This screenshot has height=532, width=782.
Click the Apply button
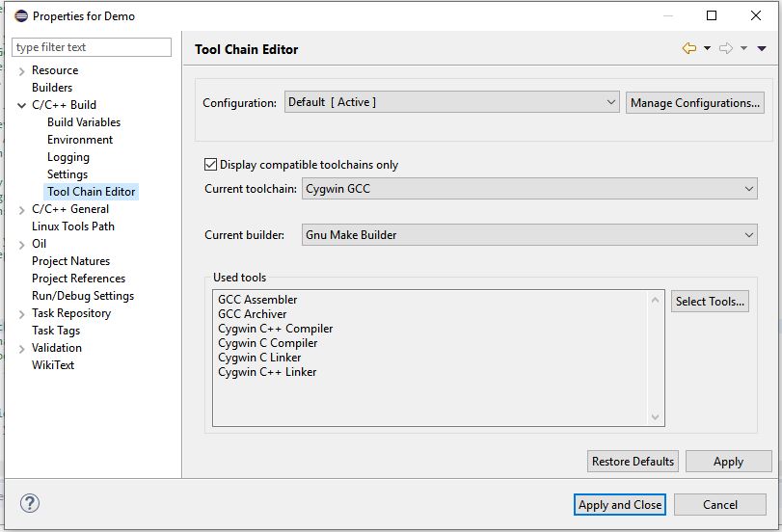pos(728,462)
